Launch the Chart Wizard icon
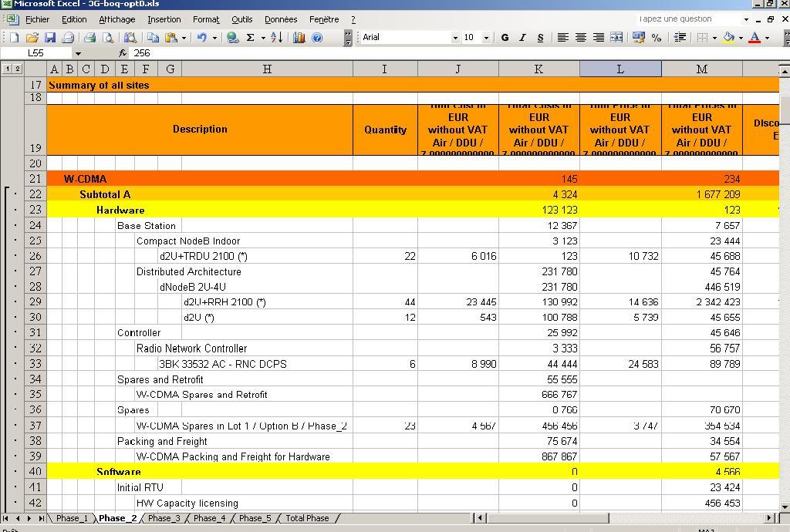 click(x=299, y=37)
